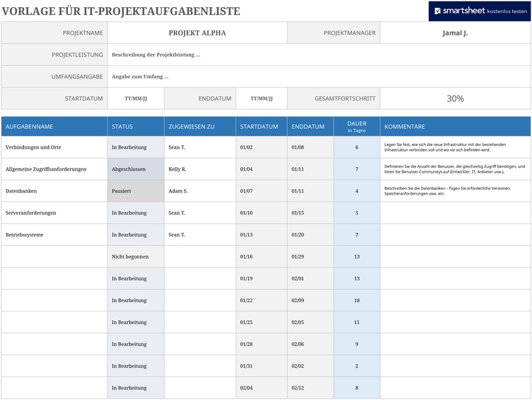The image size is (532, 400).
Task: Click the PROJEKTMANAGER label
Action: pos(349,33)
